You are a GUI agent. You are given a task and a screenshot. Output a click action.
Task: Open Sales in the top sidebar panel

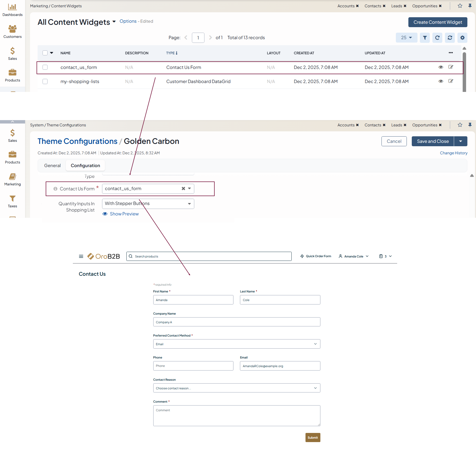[13, 54]
